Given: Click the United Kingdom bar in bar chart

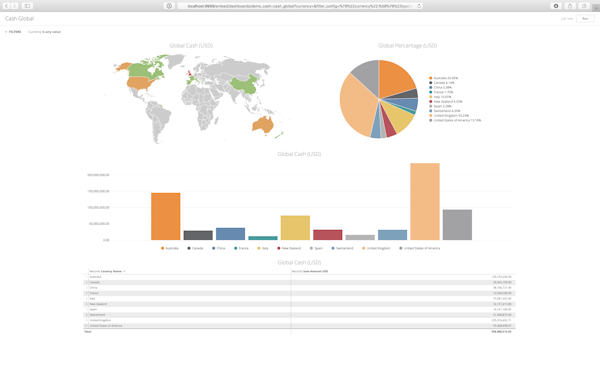Looking at the screenshot, I should (x=425, y=202).
